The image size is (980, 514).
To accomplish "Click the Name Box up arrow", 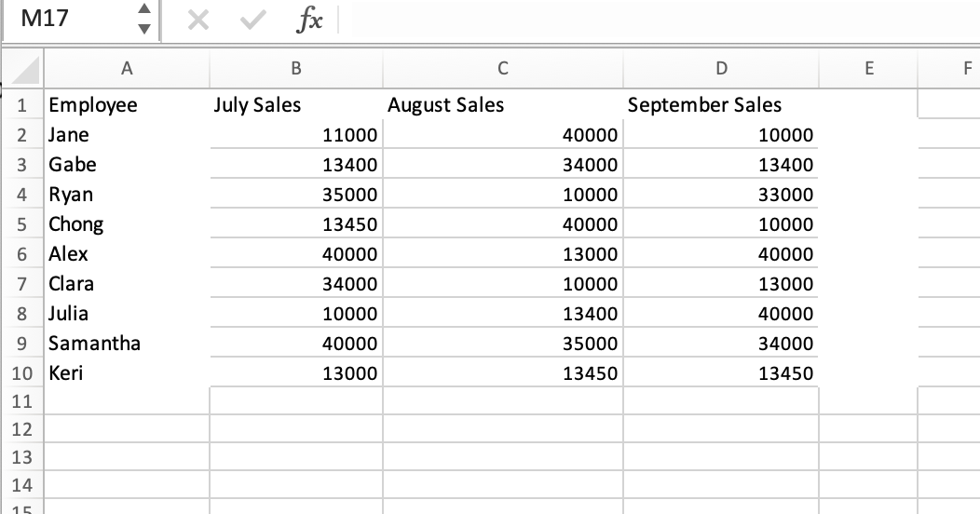I will pyautogui.click(x=144, y=8).
